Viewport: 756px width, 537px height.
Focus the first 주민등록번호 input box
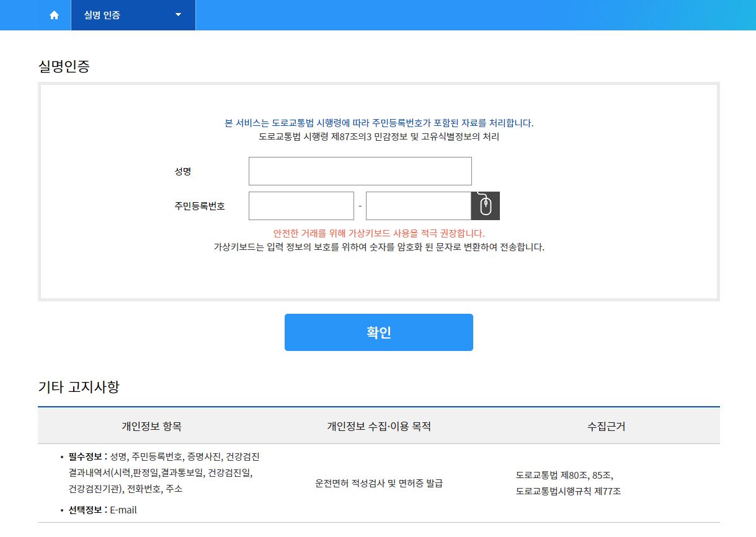pos(301,205)
